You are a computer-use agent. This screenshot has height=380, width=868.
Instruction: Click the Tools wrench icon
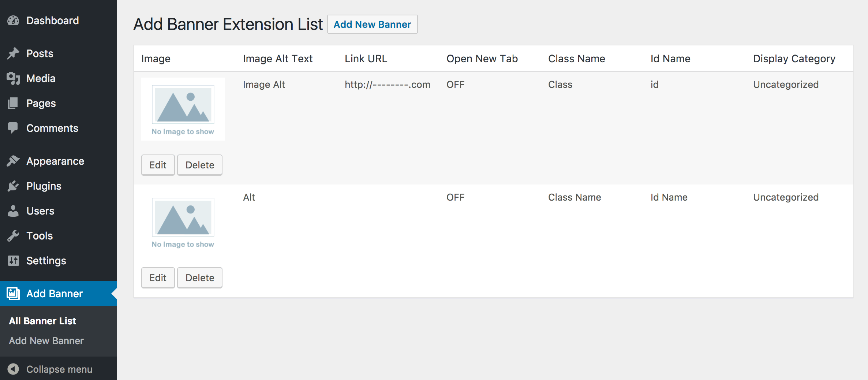[13, 236]
